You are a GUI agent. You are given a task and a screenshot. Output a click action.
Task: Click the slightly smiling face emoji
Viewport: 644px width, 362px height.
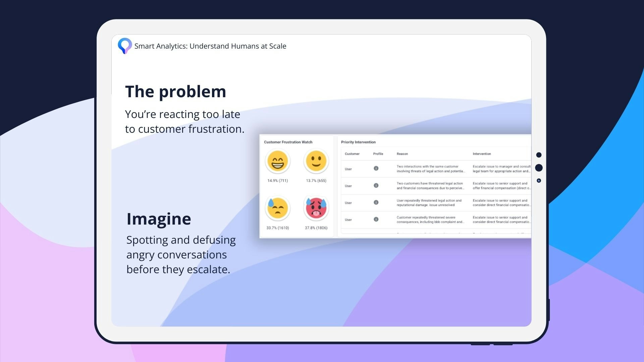316,161
